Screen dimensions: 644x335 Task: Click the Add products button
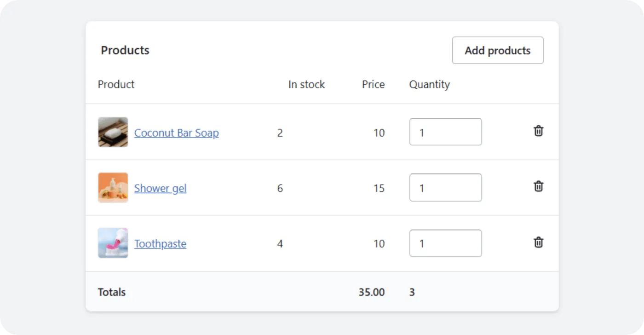coord(498,50)
